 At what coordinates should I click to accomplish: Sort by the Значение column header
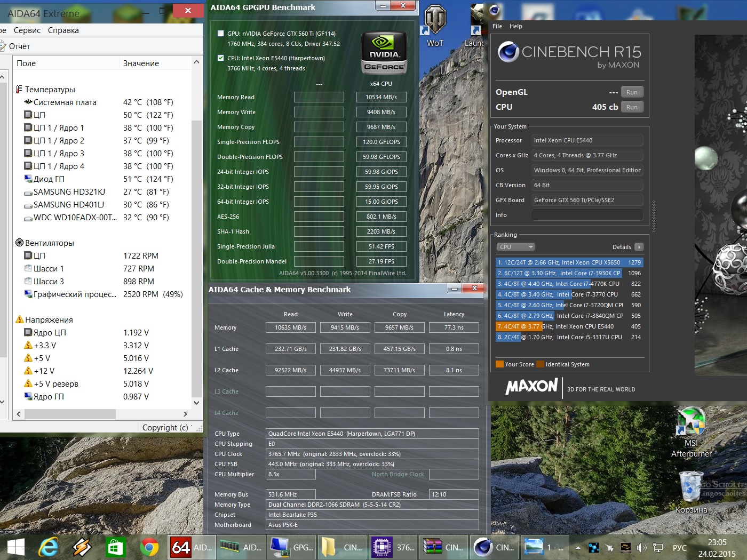(x=155, y=63)
